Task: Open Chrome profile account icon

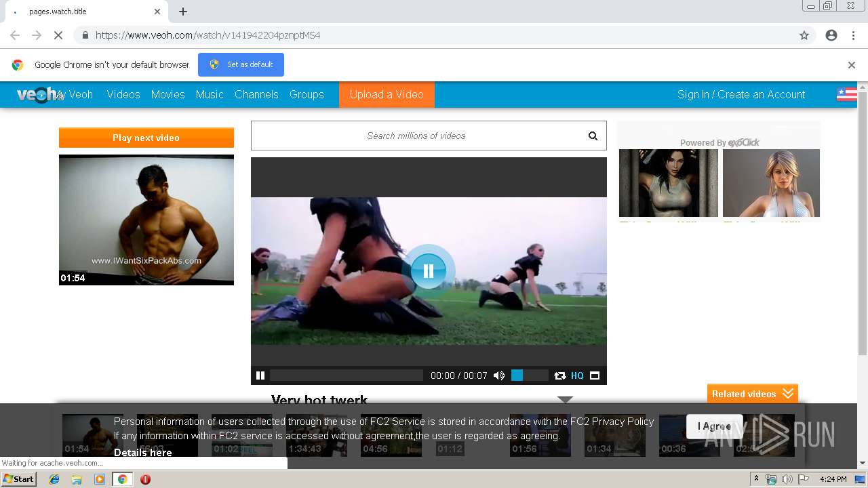Action: click(x=831, y=35)
